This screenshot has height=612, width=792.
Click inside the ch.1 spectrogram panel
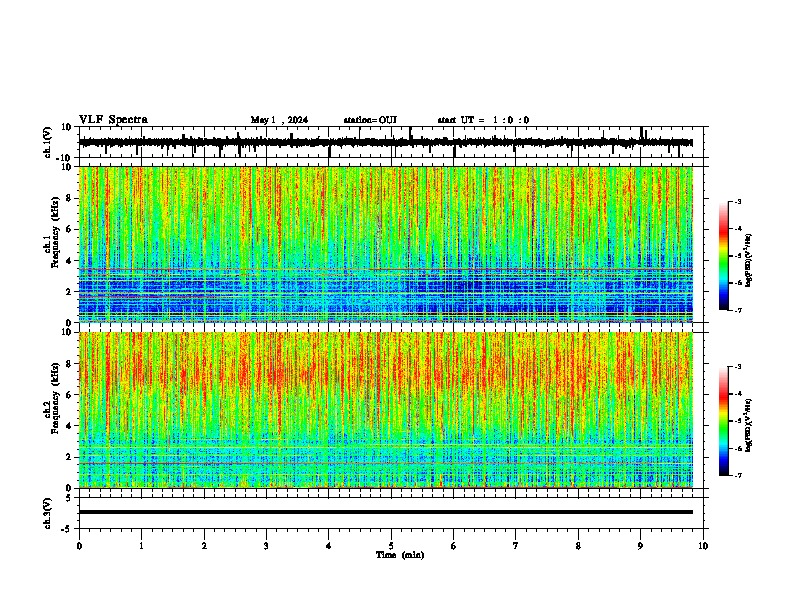point(385,244)
